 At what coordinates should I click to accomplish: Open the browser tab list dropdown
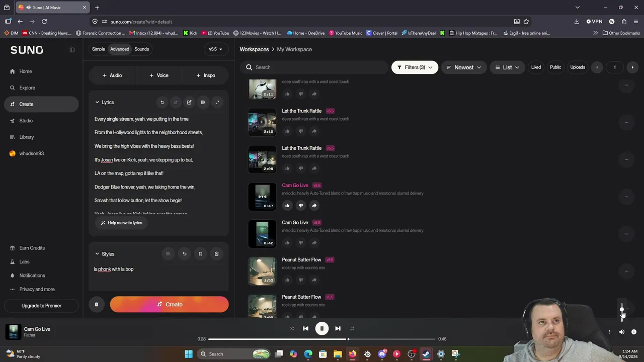pos(578,8)
